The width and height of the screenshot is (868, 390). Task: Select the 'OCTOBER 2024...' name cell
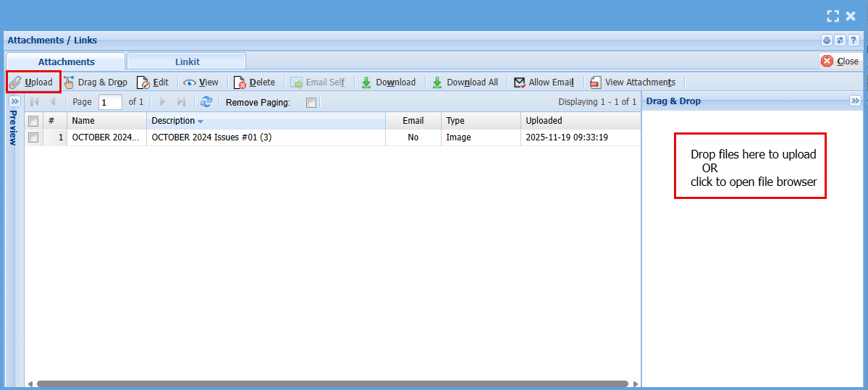[x=107, y=137]
